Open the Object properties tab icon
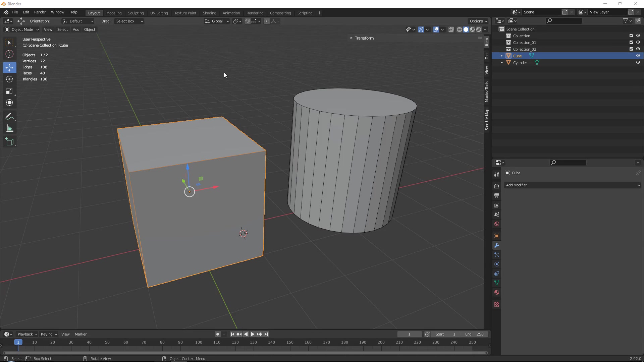Screen dimensions: 644x362 [x=497, y=236]
